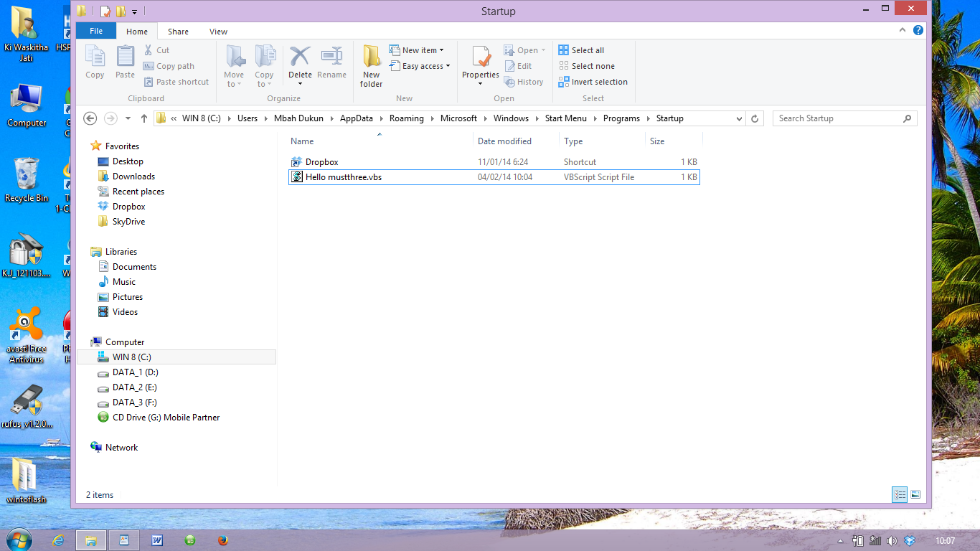Image resolution: width=980 pixels, height=551 pixels.
Task: Switch to the Share tab
Action: pyautogui.click(x=176, y=31)
